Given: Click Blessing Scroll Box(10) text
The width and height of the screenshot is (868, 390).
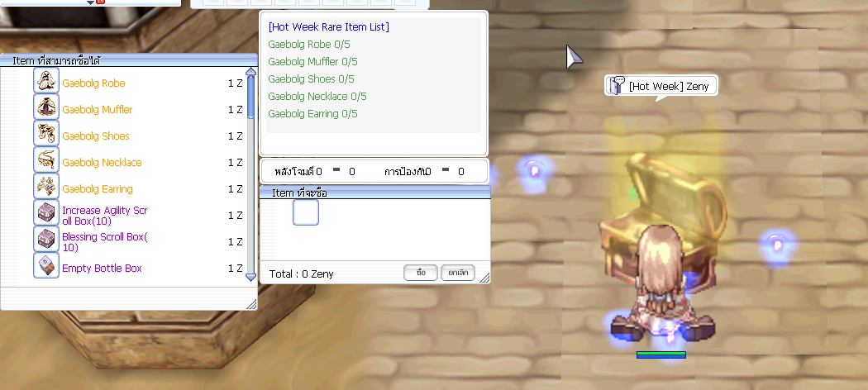Looking at the screenshot, I should click(x=105, y=242).
